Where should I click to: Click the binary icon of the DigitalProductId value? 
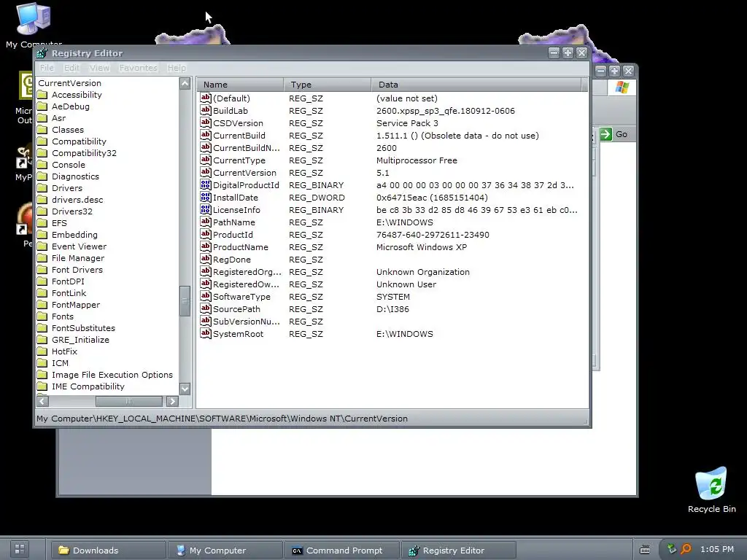(x=205, y=184)
